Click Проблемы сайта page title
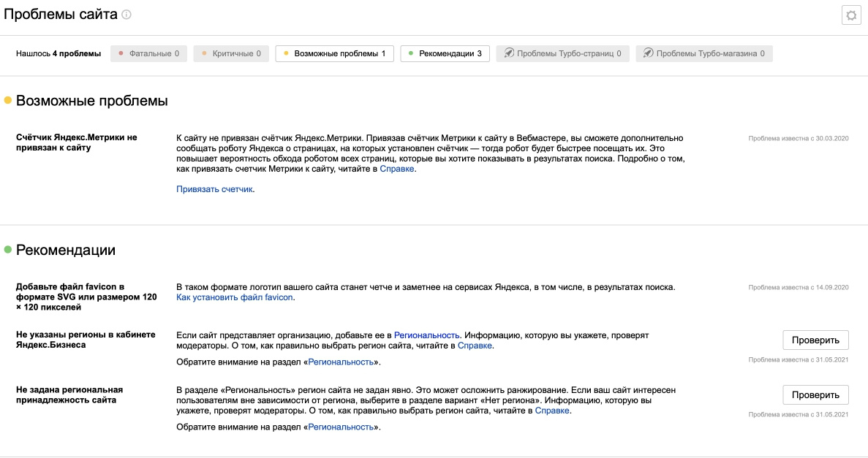This screenshot has width=868, height=458. click(x=61, y=15)
